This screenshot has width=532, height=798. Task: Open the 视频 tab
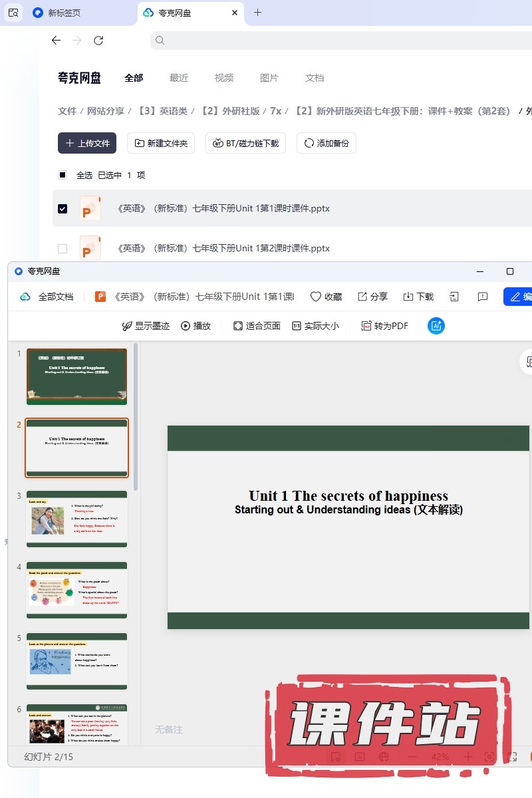click(224, 78)
